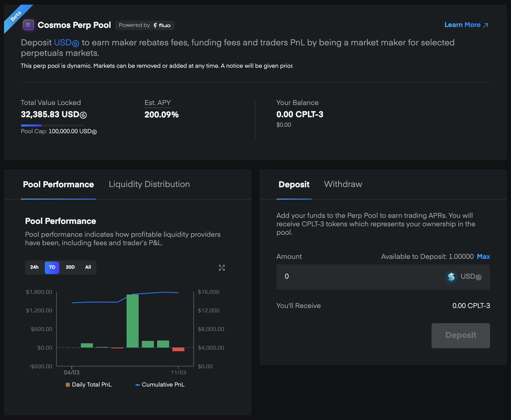This screenshot has width=511, height=420.
Task: Click the $0.00 balance subtext
Action: 284,125
